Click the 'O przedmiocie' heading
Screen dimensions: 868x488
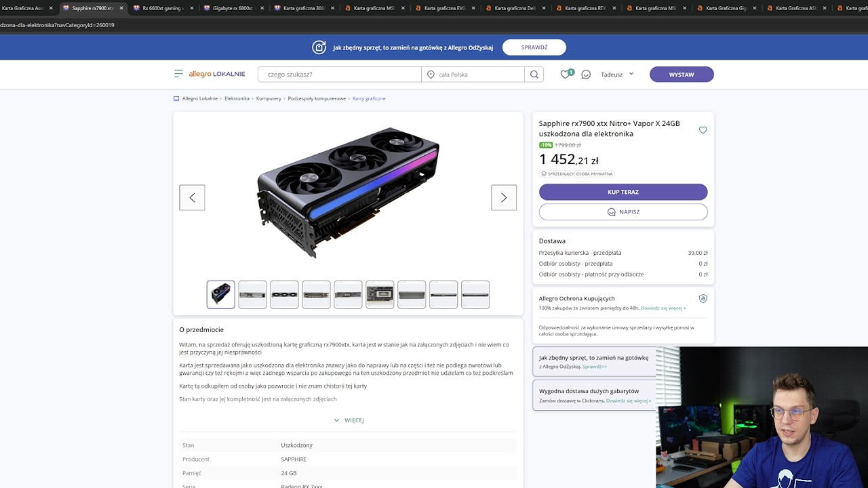[201, 330]
